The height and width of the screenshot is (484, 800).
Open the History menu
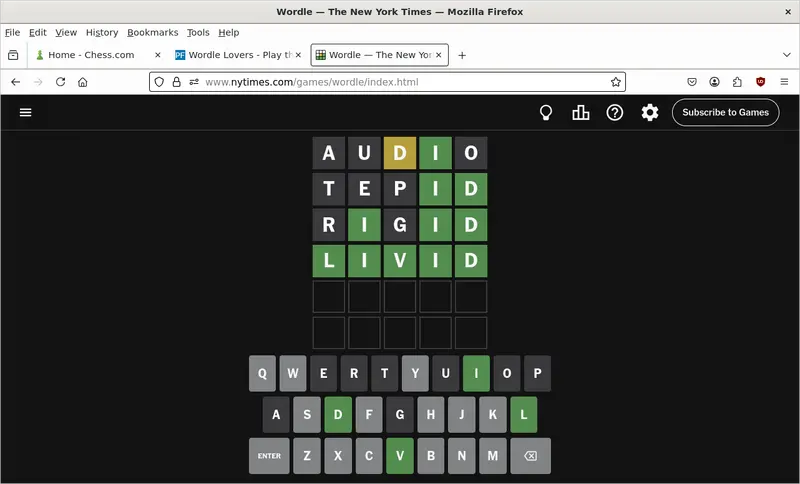click(102, 32)
